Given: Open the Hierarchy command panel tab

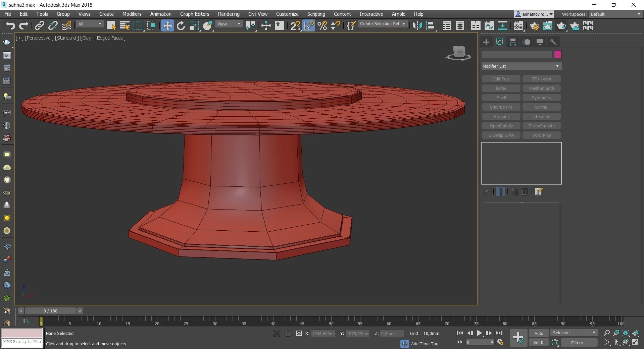Looking at the screenshot, I should [513, 42].
